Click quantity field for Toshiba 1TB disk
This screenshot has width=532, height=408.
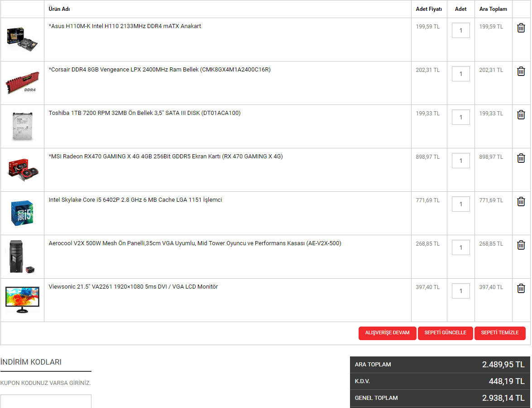coord(460,117)
